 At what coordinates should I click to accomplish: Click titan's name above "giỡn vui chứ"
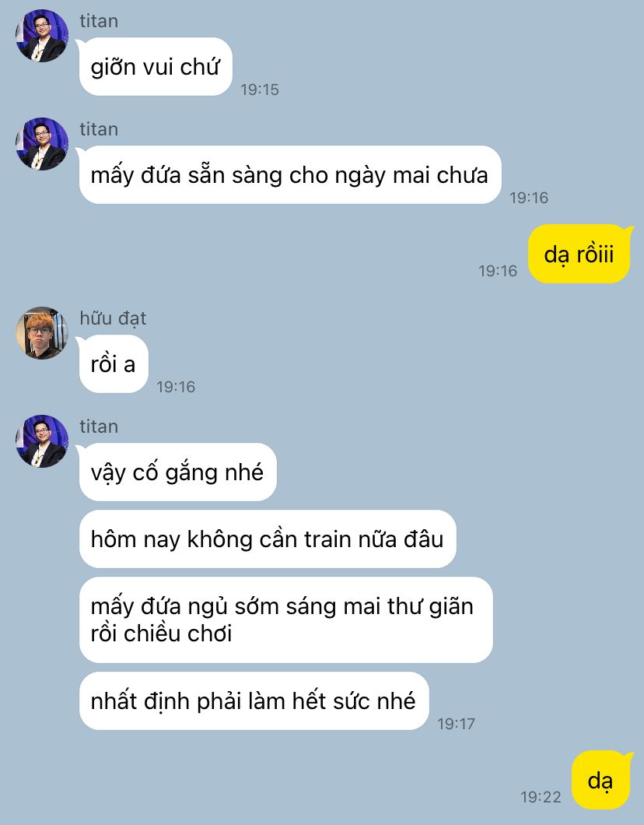pos(99,21)
